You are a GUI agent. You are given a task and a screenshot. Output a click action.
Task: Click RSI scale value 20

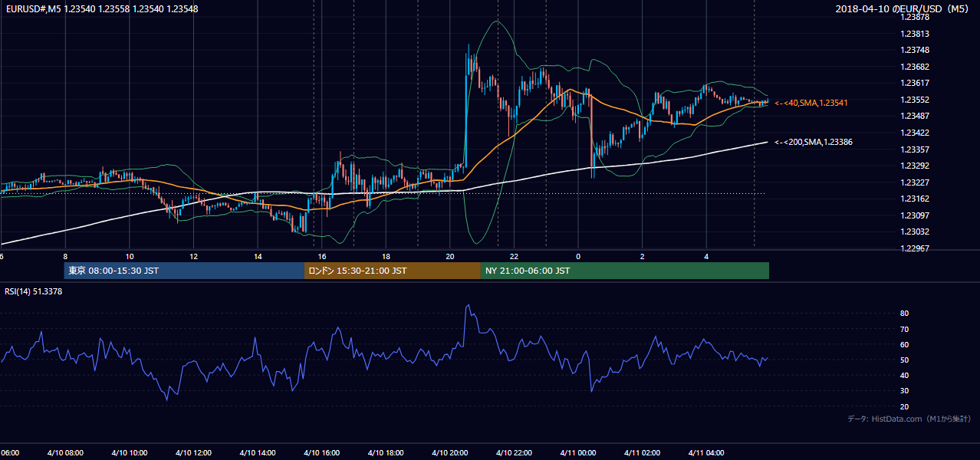pyautogui.click(x=905, y=407)
